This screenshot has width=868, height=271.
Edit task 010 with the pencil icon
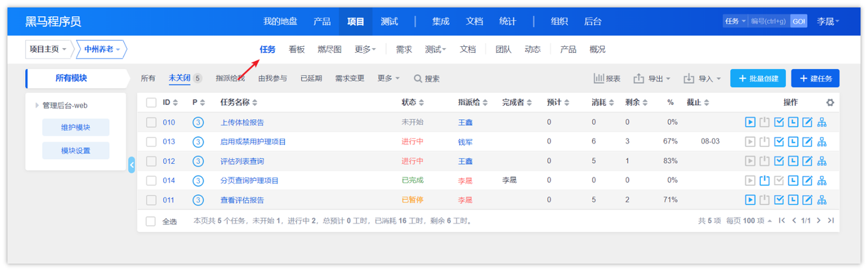(807, 123)
